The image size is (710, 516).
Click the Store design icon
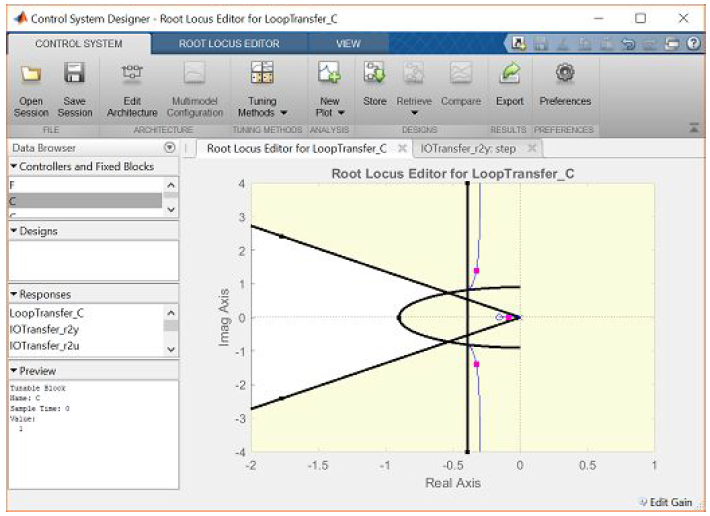tap(374, 74)
